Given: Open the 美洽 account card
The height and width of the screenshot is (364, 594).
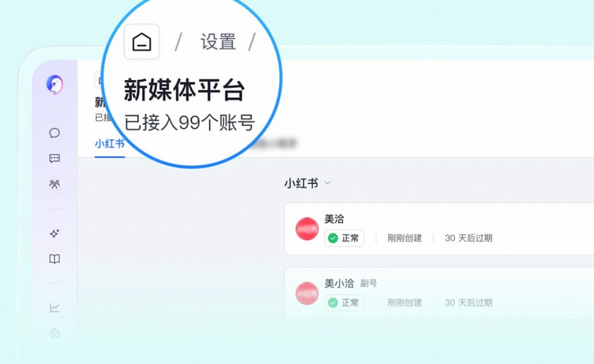Looking at the screenshot, I should [x=439, y=229].
